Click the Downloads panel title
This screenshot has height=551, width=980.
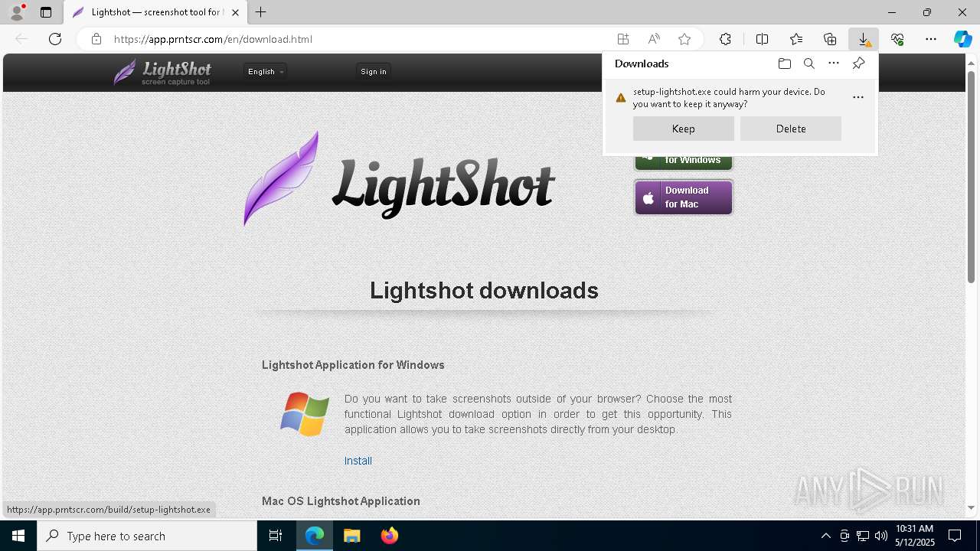(x=642, y=64)
